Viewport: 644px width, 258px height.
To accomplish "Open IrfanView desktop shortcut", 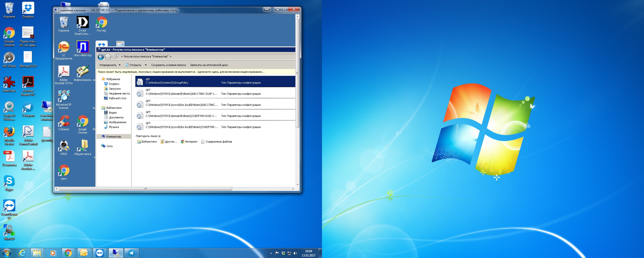I will pyautogui.click(x=9, y=84).
